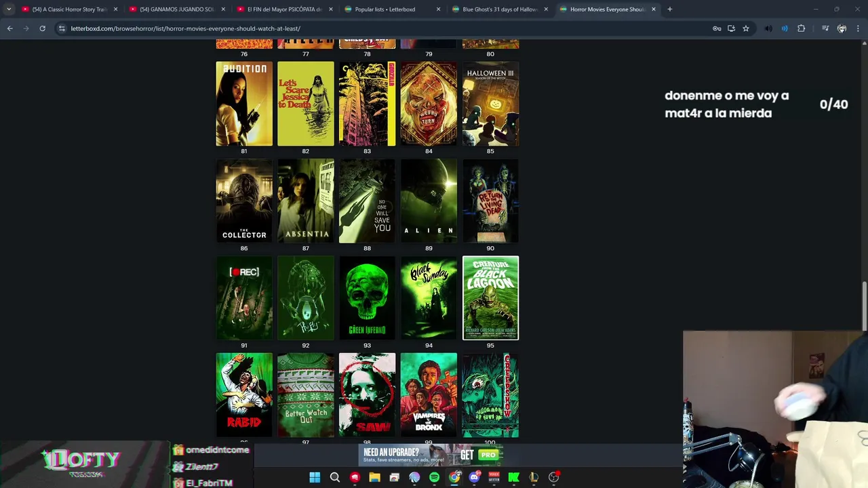868x488 pixels.
Task: Open the [REC] poster numbered 91
Action: [244, 298]
